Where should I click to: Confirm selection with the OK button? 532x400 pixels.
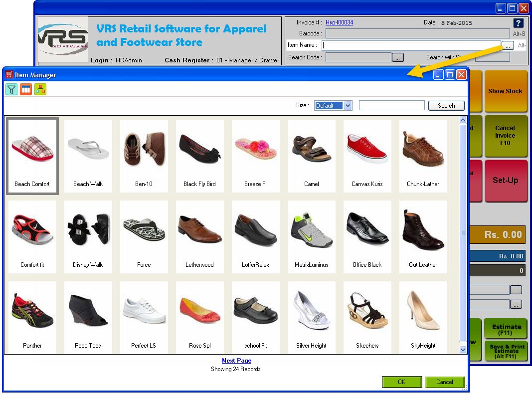[402, 382]
